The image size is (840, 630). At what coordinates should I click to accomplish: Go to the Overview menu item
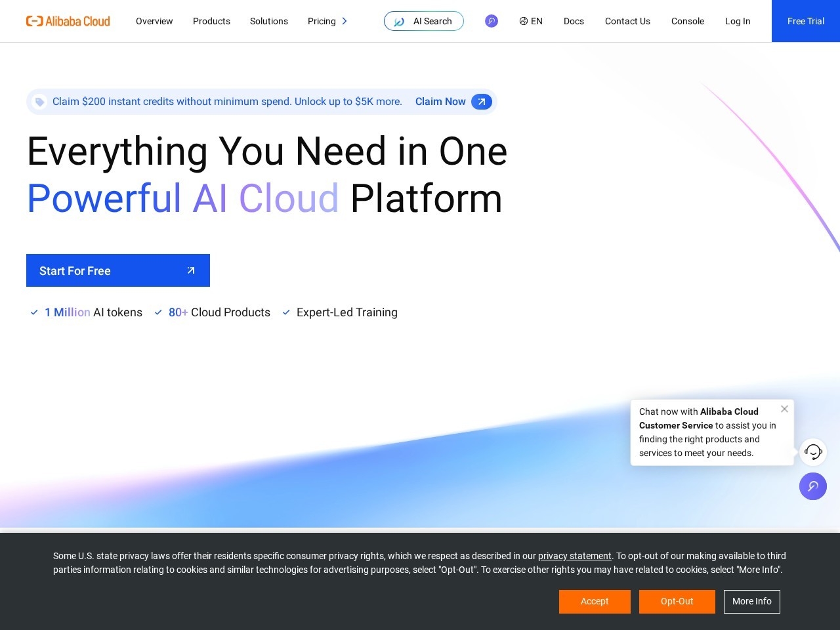click(154, 21)
